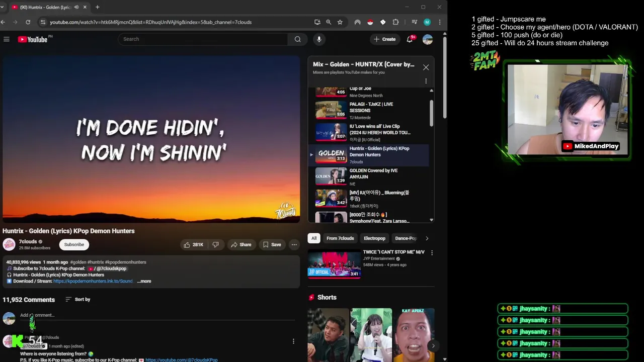The image size is (644, 362).
Task: Share the video
Action: pyautogui.click(x=241, y=244)
